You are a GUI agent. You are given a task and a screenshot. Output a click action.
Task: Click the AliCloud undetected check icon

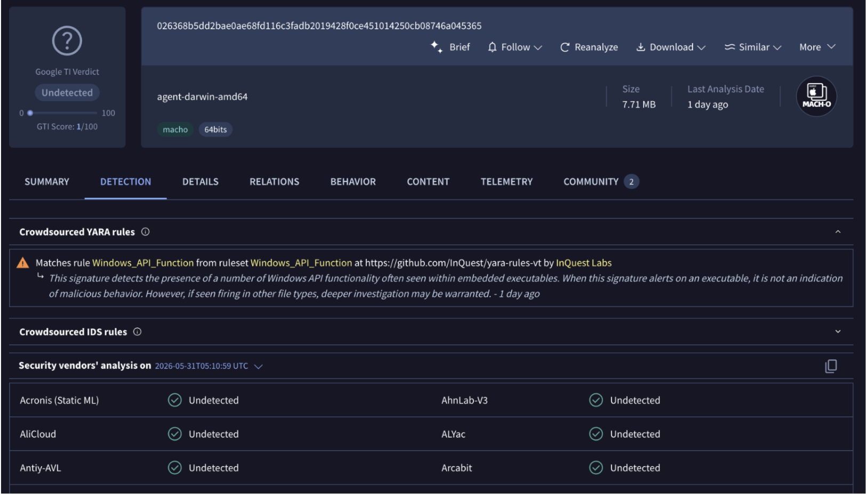(175, 434)
